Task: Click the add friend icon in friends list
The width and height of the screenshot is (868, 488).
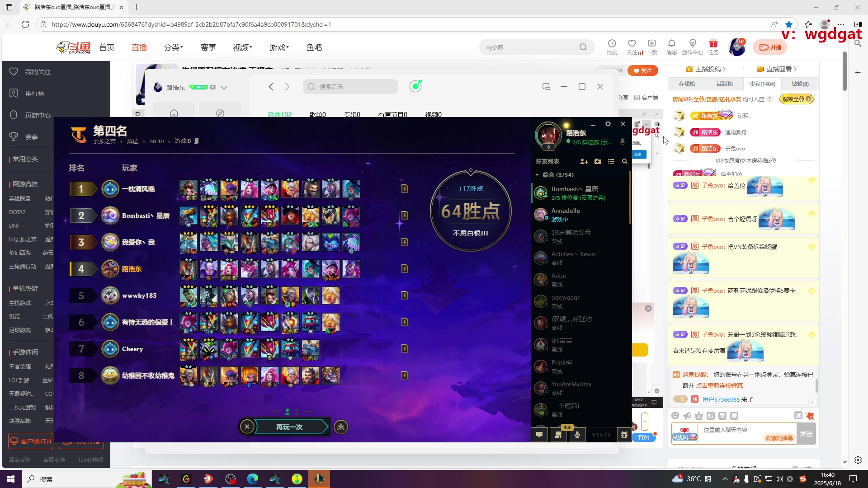Action: tap(584, 161)
